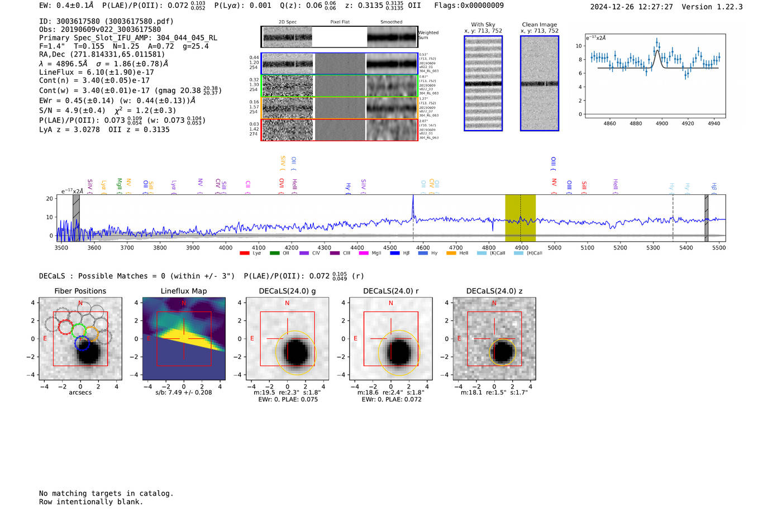Click the tall emission spike in full spectrum
Screen dimensions: 782x532
413,208
